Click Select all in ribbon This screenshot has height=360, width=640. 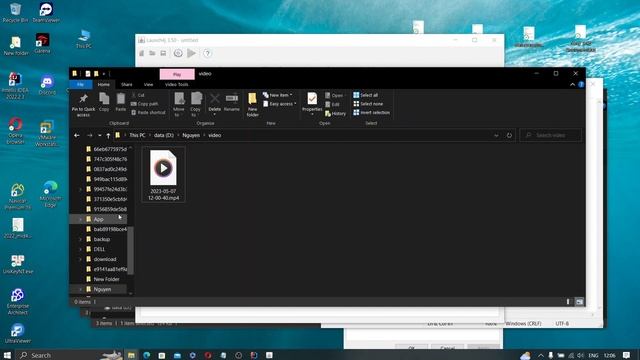point(366,95)
